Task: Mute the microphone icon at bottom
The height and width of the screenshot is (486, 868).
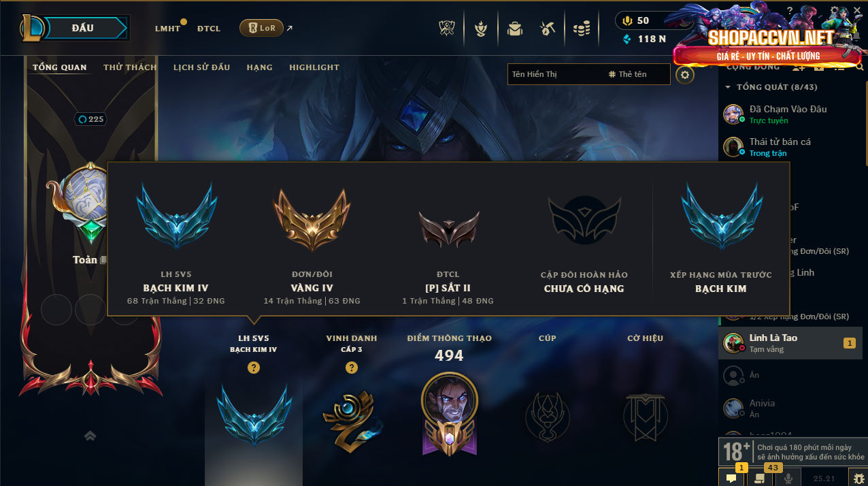Action: point(788,479)
